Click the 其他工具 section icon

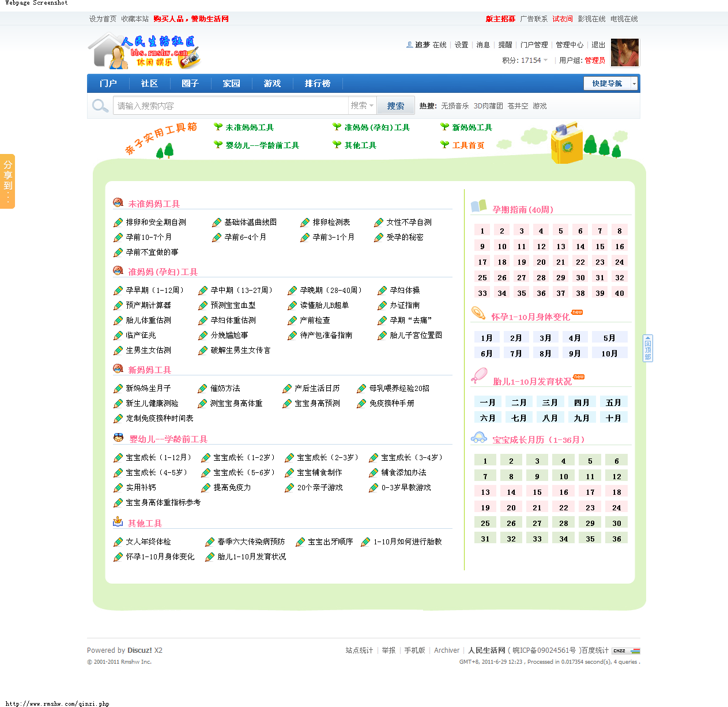tap(118, 522)
